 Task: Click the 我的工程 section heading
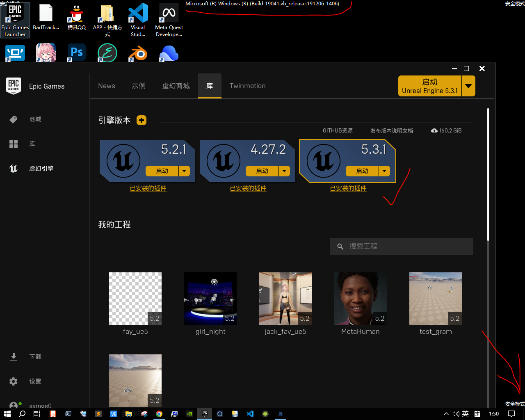tap(114, 224)
